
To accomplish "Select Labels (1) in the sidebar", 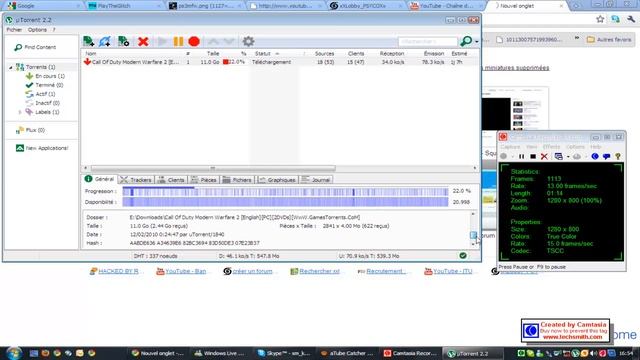I will (x=47, y=112).
